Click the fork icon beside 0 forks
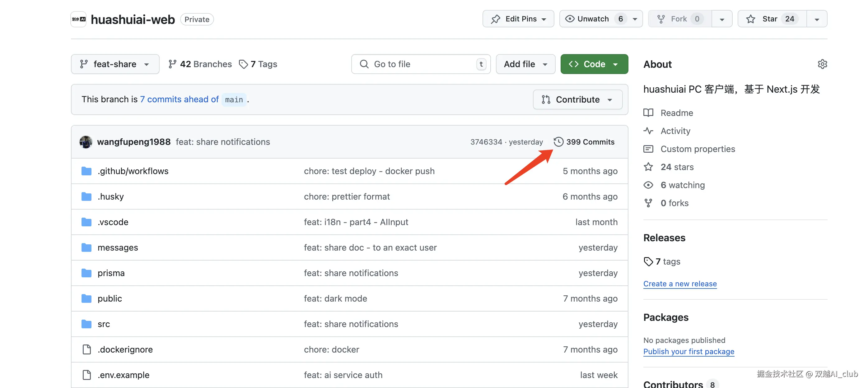The width and height of the screenshot is (868, 388). click(648, 203)
